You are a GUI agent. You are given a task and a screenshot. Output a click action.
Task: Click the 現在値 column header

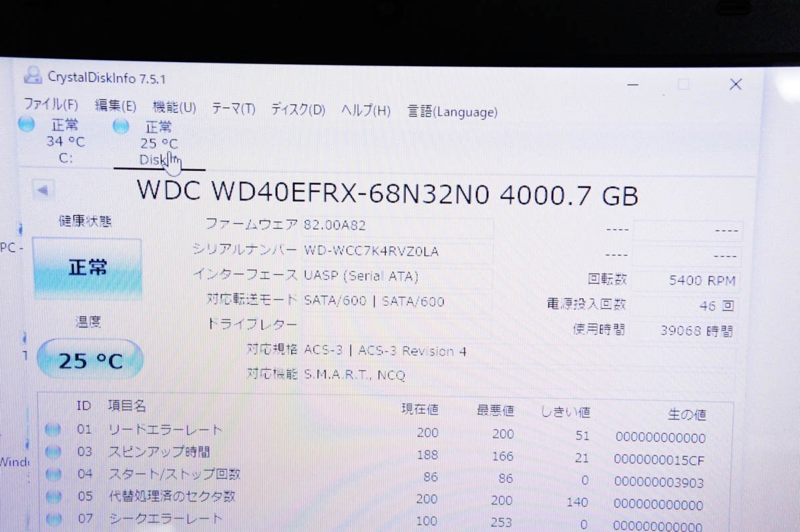[420, 409]
